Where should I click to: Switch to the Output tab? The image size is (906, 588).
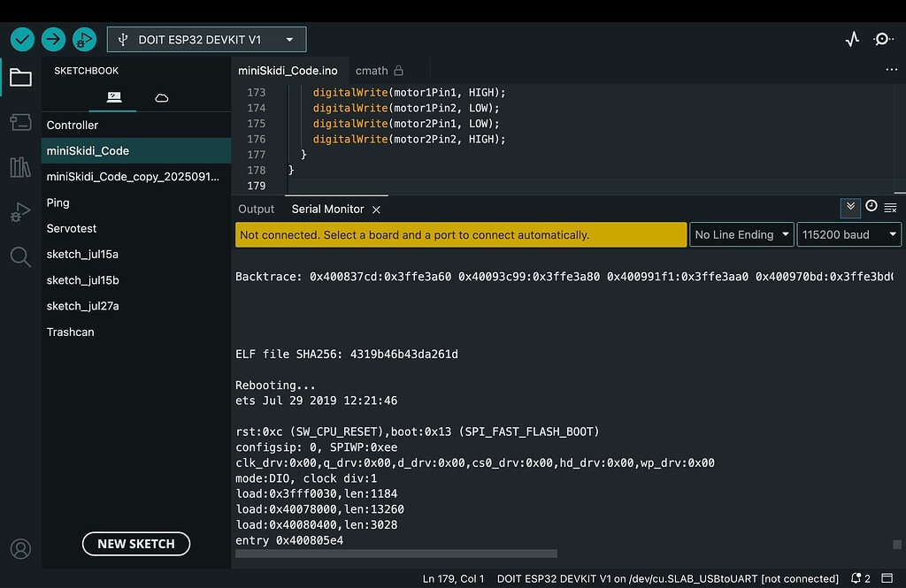click(x=256, y=209)
